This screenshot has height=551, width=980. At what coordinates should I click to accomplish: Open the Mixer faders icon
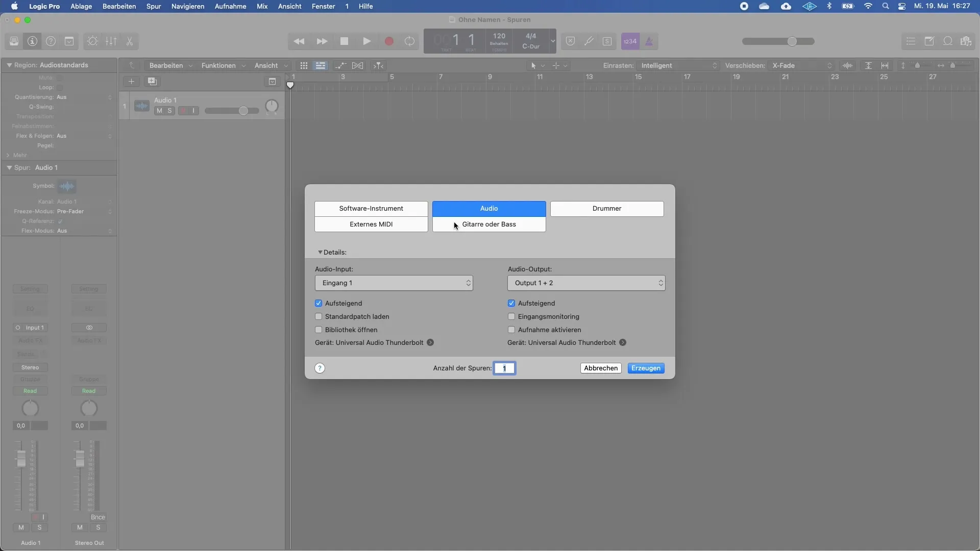pos(111,41)
